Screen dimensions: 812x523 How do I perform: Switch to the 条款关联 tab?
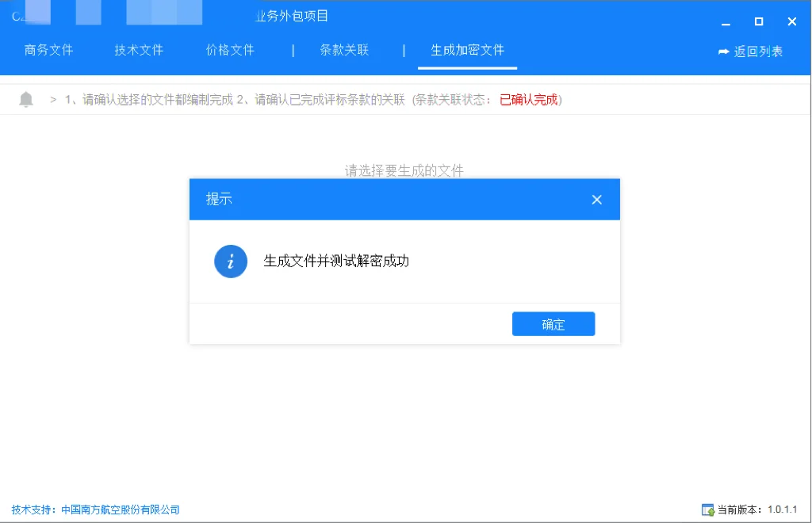(x=346, y=50)
